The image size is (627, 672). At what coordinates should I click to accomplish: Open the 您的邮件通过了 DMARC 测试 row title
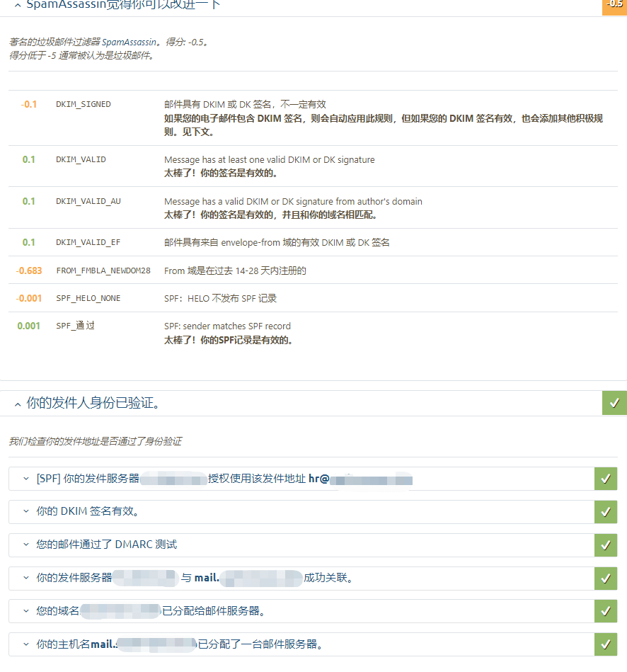click(107, 545)
